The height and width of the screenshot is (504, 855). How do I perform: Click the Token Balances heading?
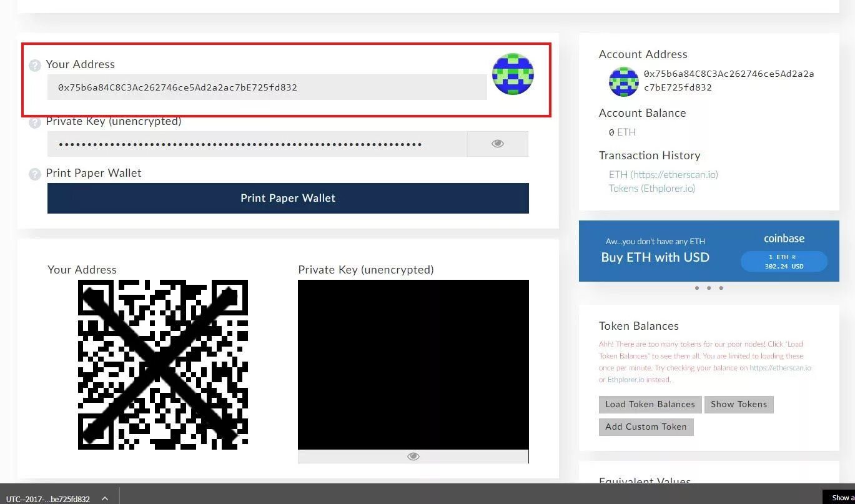[639, 326]
